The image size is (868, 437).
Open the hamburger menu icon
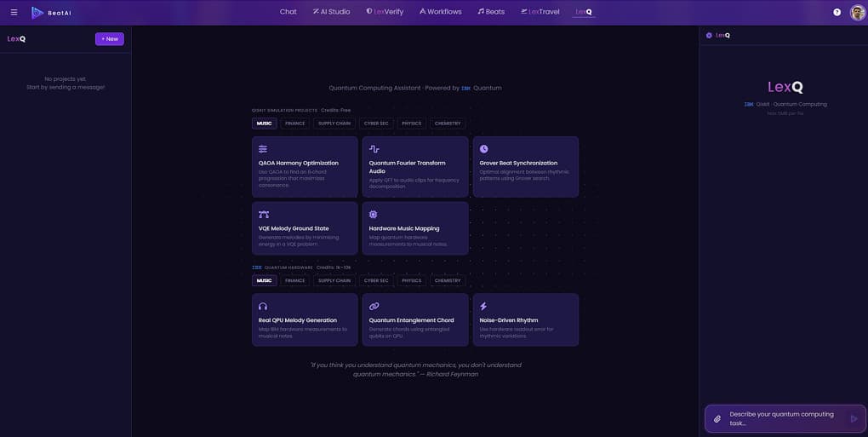(14, 12)
